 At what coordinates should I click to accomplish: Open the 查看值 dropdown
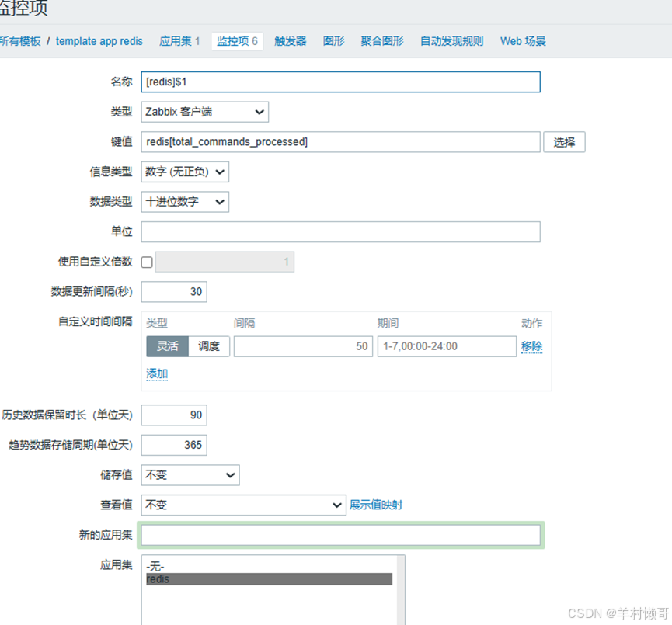tap(243, 505)
